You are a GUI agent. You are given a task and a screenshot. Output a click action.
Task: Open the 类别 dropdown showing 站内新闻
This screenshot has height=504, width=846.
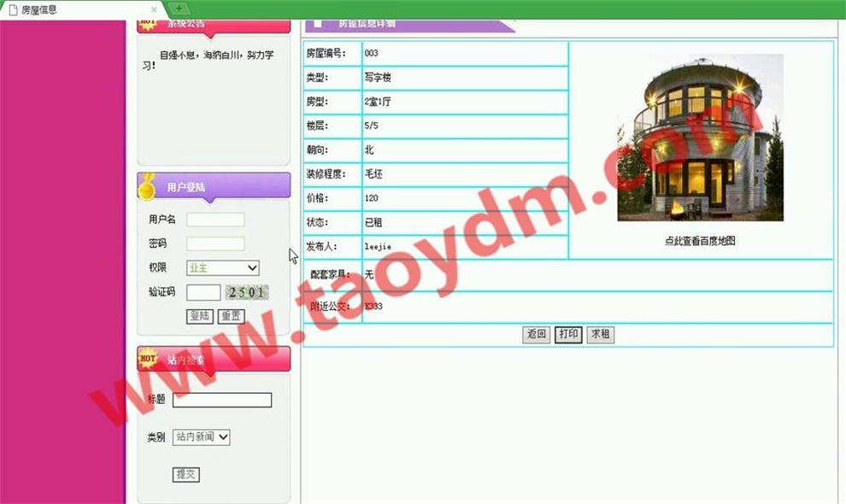pyautogui.click(x=202, y=437)
